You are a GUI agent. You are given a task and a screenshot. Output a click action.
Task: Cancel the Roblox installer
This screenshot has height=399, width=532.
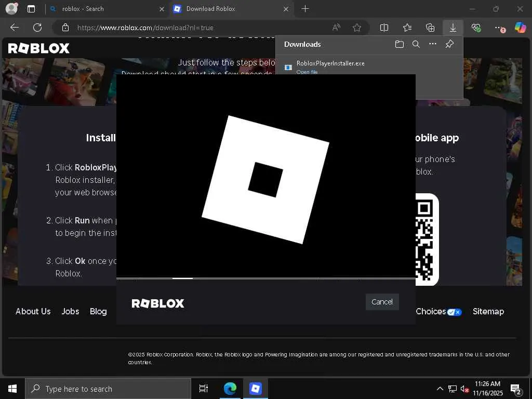(382, 302)
